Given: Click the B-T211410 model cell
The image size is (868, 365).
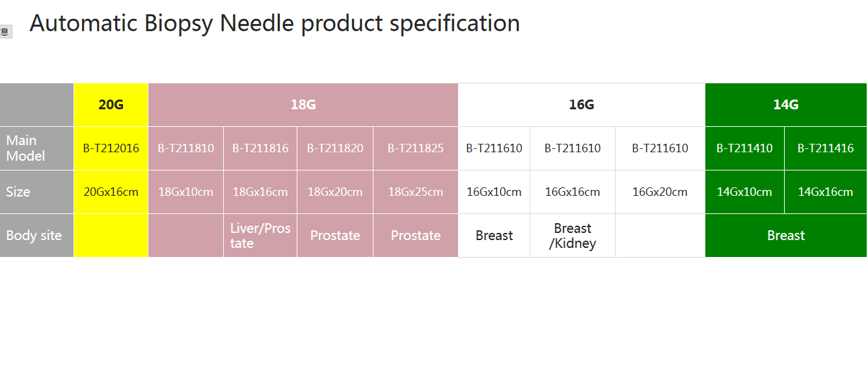Looking at the screenshot, I should 745,148.
